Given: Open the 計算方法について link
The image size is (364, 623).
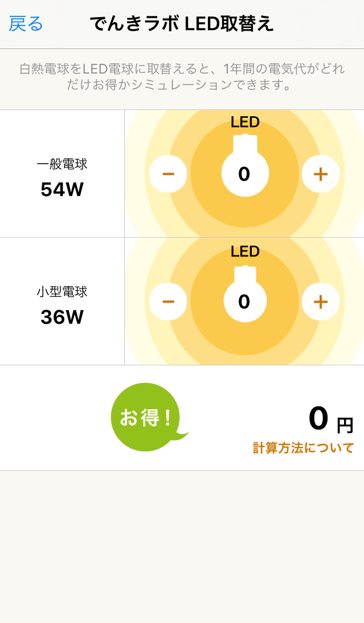Looking at the screenshot, I should [304, 448].
